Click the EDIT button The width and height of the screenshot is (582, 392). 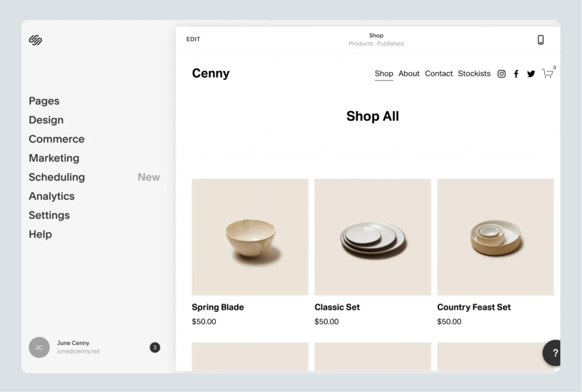(193, 39)
